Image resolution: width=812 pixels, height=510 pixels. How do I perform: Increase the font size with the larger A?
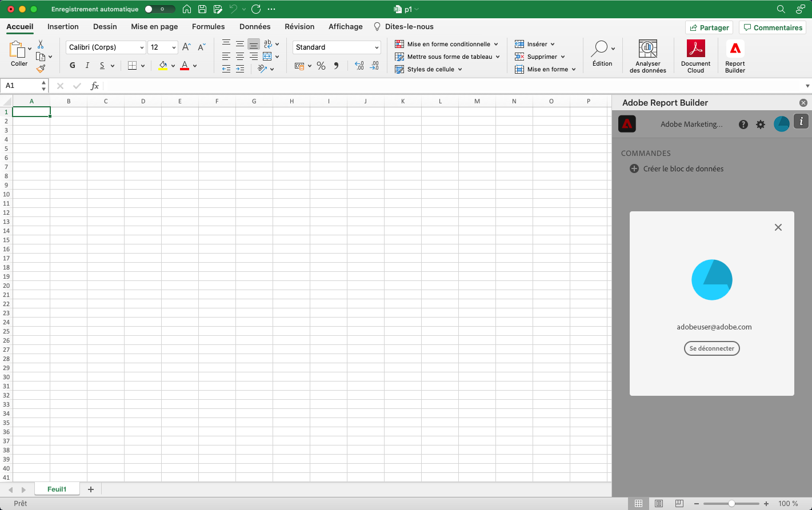point(186,47)
